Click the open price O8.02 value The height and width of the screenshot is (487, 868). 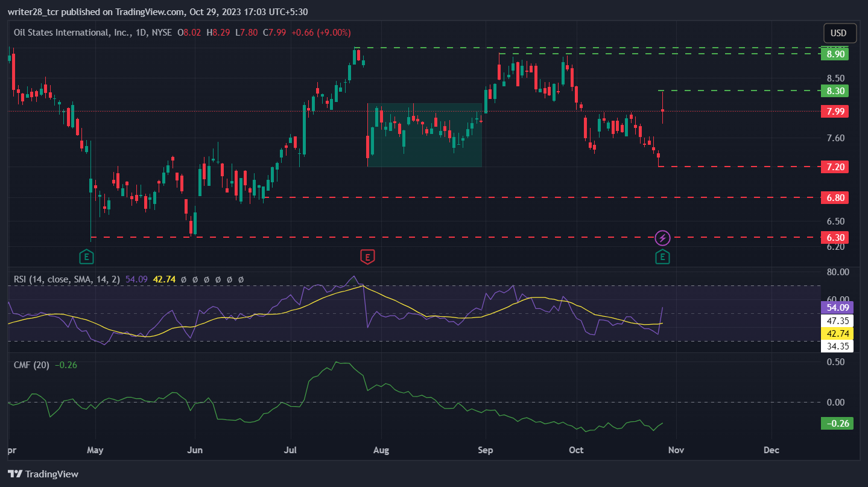[191, 33]
